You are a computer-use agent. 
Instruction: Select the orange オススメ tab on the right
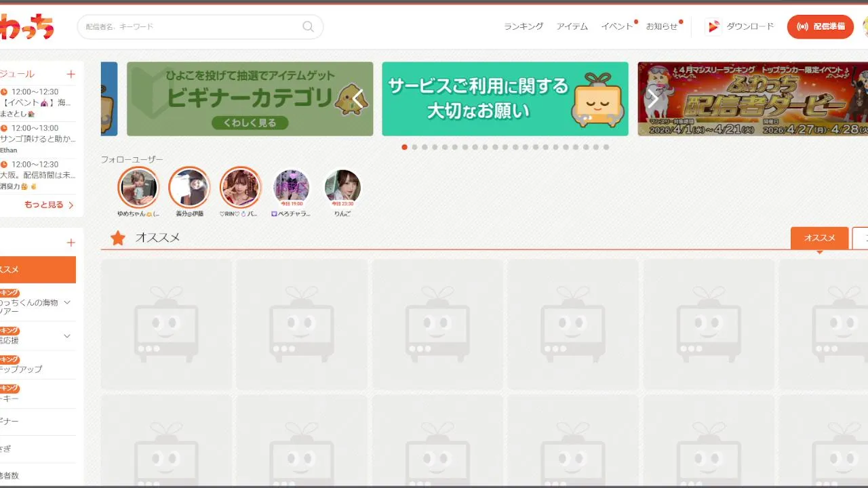(819, 238)
